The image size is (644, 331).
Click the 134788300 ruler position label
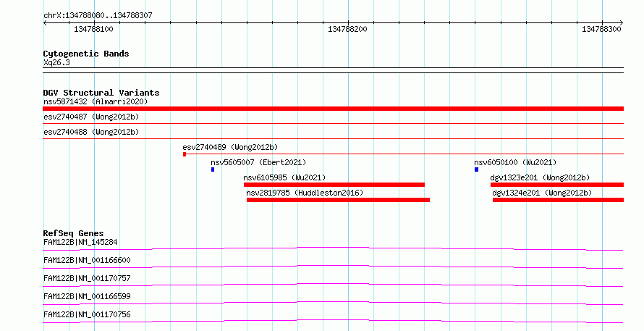point(601,29)
